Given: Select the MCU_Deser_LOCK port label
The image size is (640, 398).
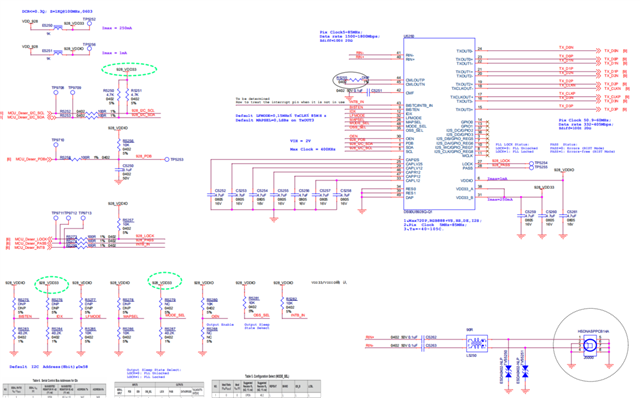Looking at the screenshot, I should coord(31,239).
